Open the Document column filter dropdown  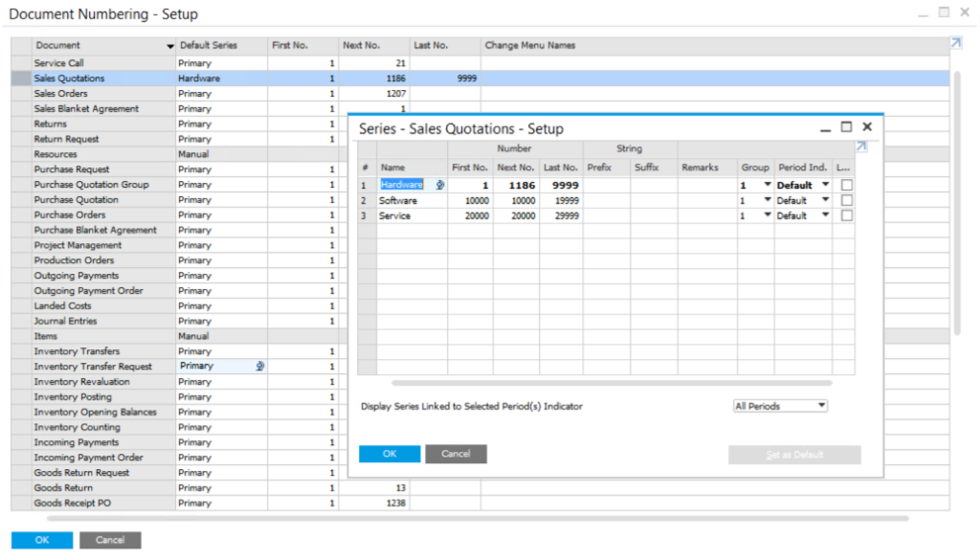pos(170,45)
